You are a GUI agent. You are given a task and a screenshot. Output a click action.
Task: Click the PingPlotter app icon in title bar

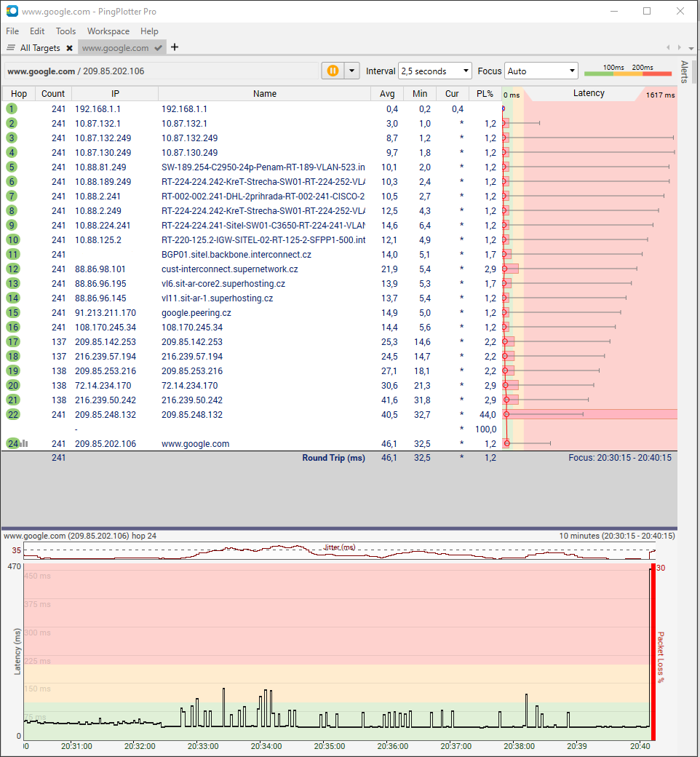(x=12, y=12)
